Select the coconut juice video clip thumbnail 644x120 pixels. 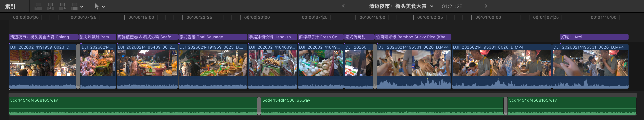321,63
